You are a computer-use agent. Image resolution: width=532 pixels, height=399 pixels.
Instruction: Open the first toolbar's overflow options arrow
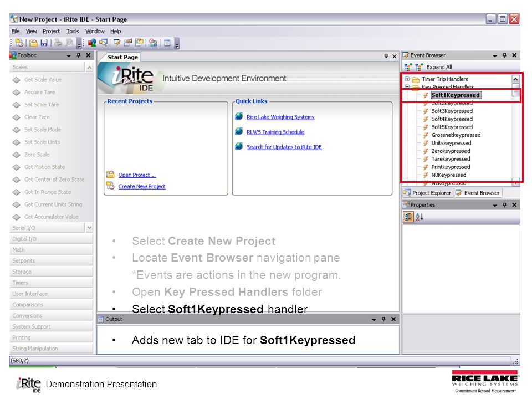point(79,44)
